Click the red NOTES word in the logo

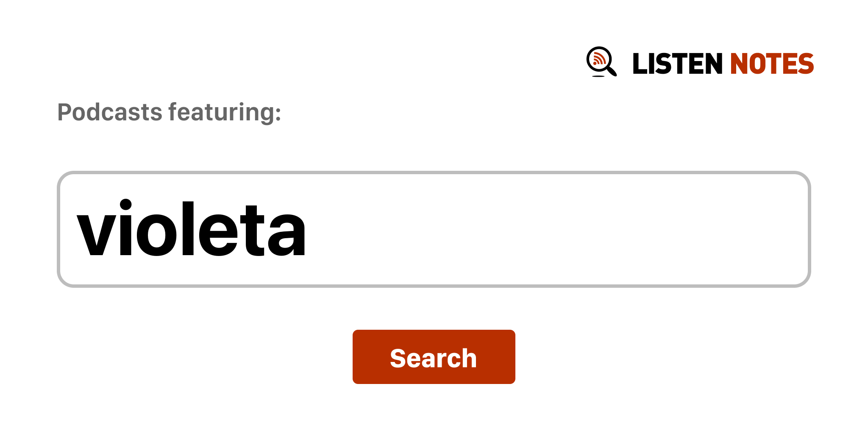771,64
